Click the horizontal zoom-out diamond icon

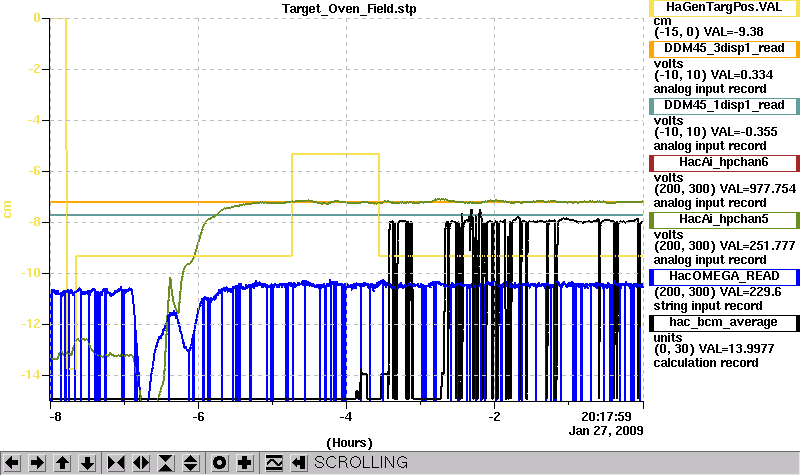(141, 463)
